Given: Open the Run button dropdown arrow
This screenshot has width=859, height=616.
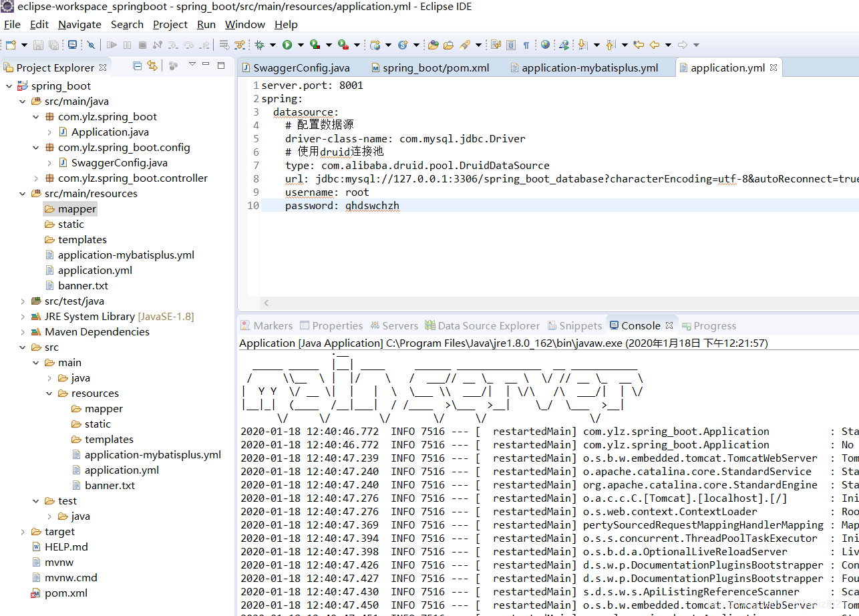Looking at the screenshot, I should pyautogui.click(x=302, y=44).
